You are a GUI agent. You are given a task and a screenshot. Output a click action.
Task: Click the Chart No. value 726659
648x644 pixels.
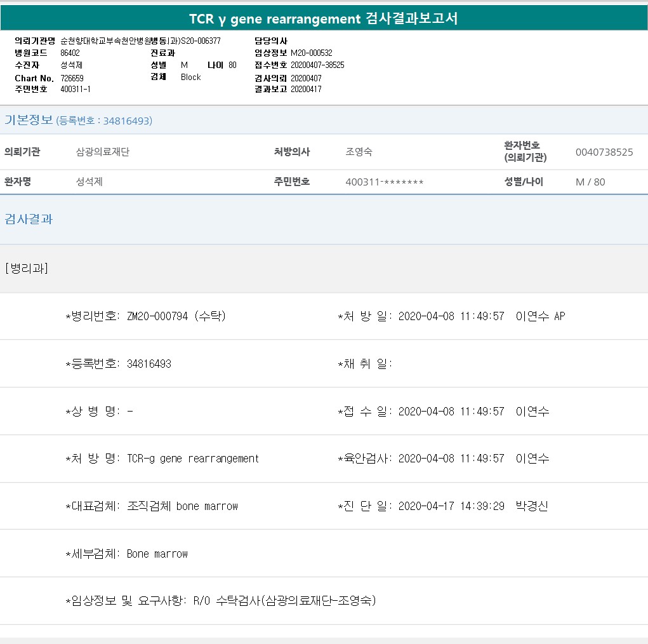coord(72,78)
